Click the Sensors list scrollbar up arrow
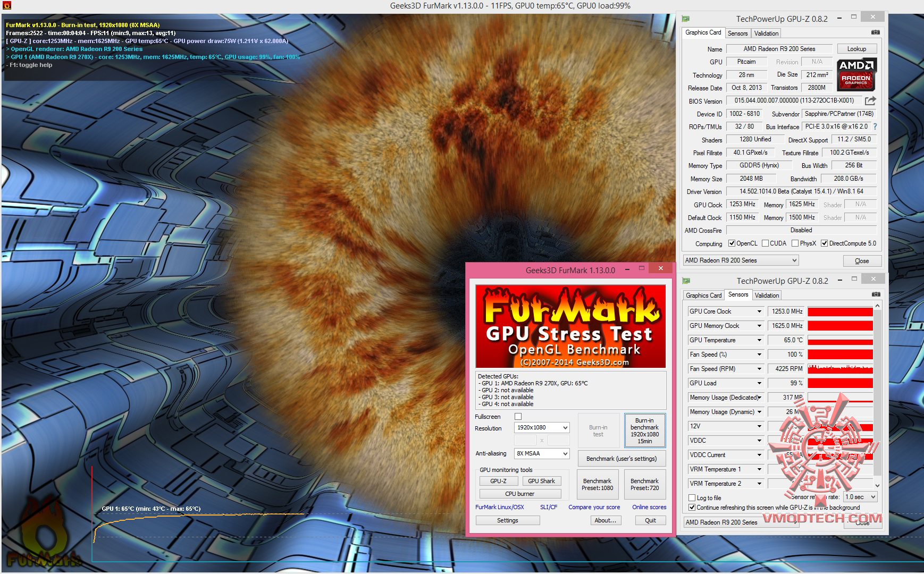924x574 pixels. point(877,306)
